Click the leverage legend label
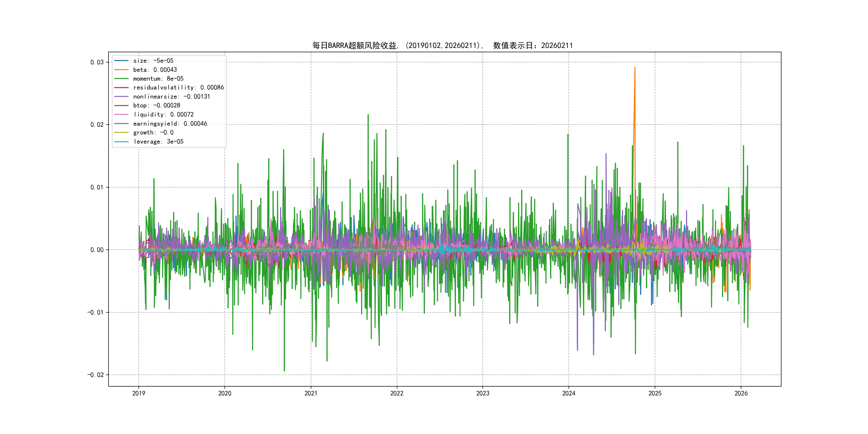Viewport: 868px width, 434px height. coord(158,141)
